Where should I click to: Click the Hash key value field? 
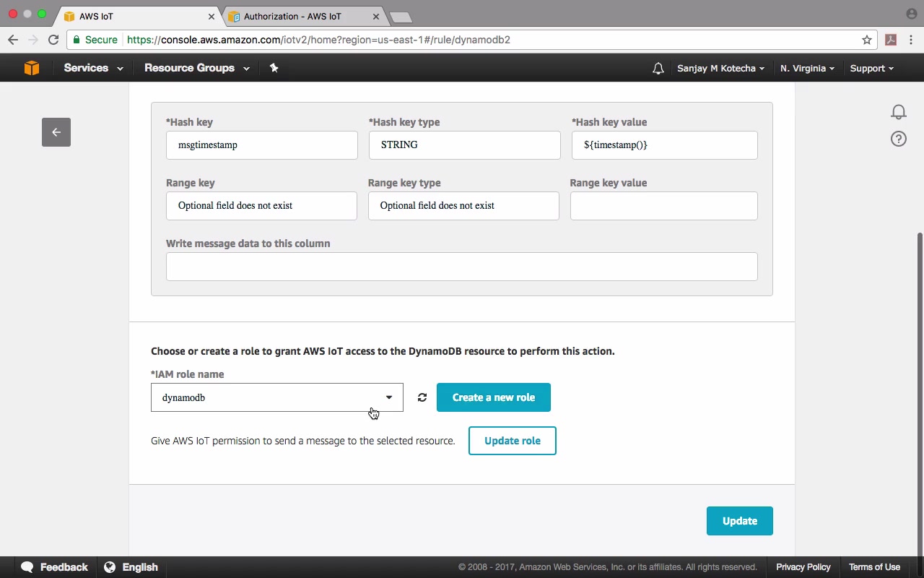coord(665,145)
